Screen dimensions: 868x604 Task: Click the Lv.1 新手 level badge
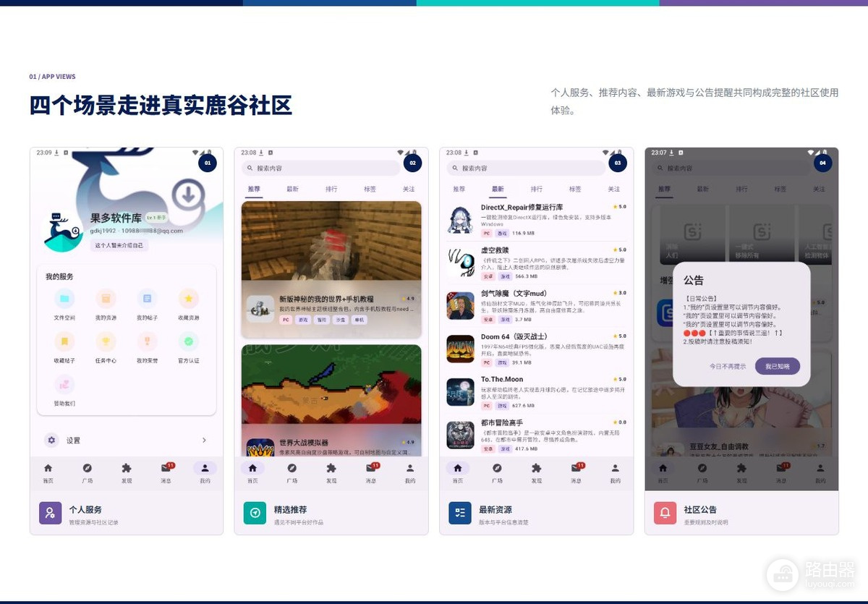[x=156, y=217]
